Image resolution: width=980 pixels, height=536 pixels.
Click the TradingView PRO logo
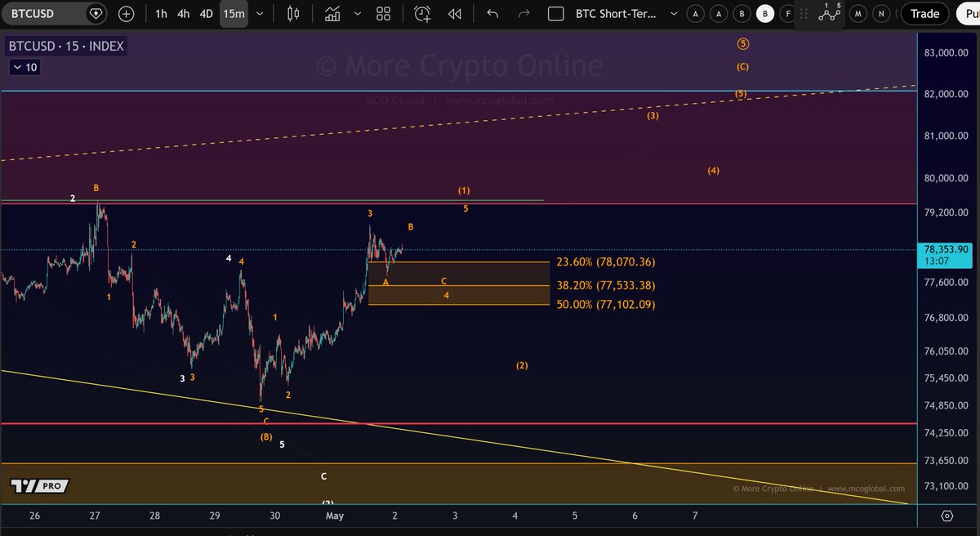pos(41,486)
